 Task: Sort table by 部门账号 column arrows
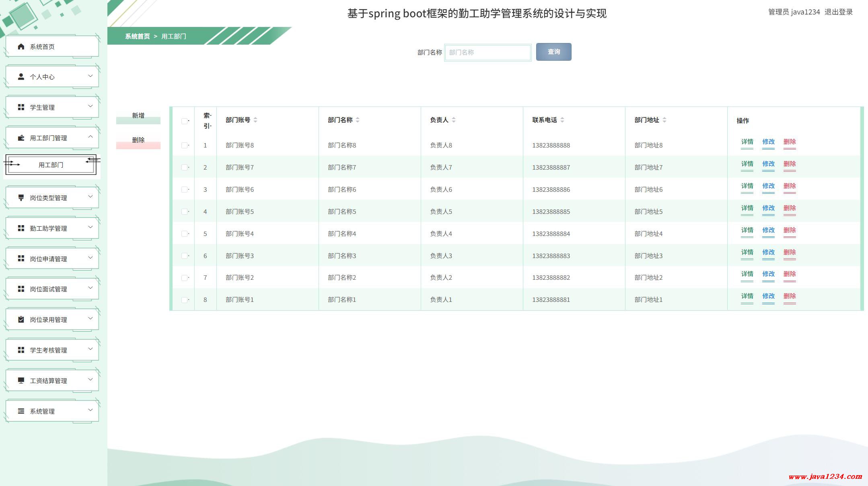255,120
